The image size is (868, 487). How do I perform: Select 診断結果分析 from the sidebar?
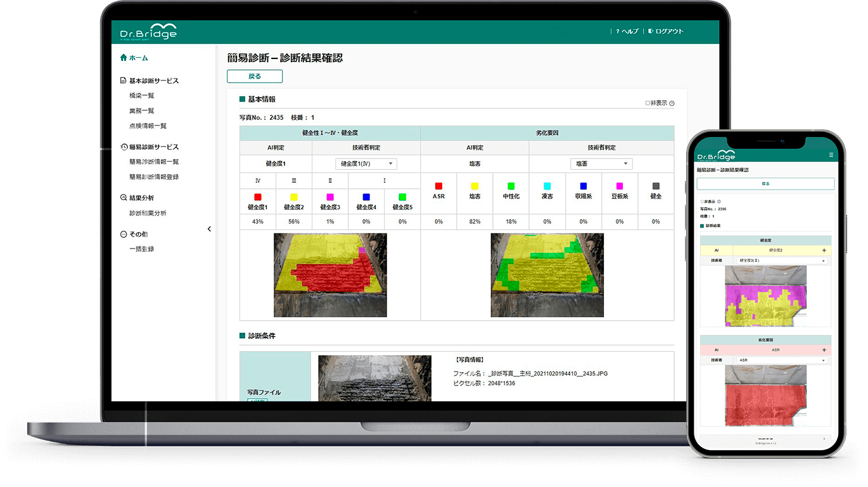click(x=148, y=214)
